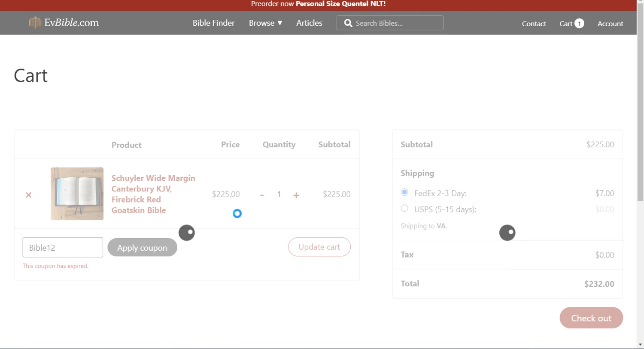Click the Personal Size Quentel NLT preorder banner
Image resolution: width=644 pixels, height=349 pixels.
coord(319,4)
